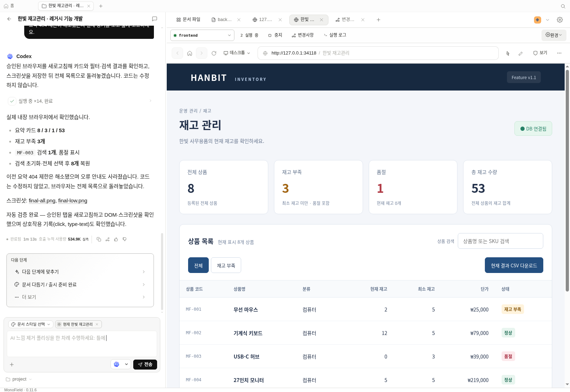570x392 pixels.
Task: Switch to the 변경... tab
Action: pyautogui.click(x=345, y=20)
